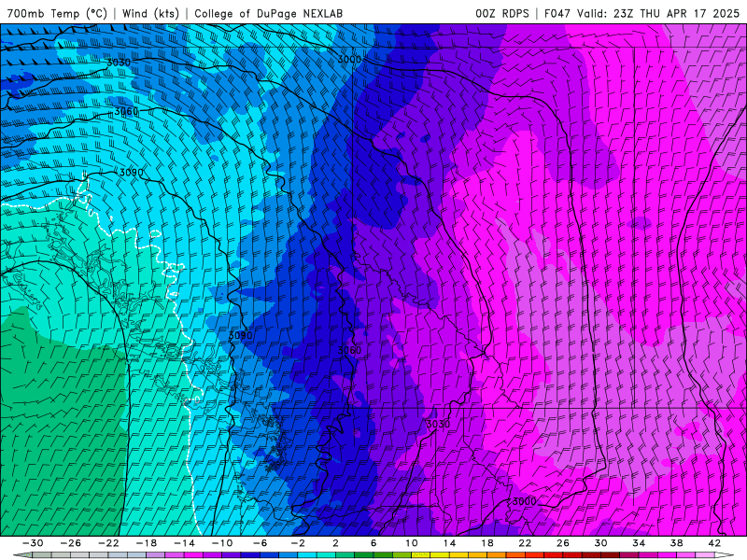Click the 3000 contour label near the top
Viewport: 747px width, 560px height.
[349, 60]
